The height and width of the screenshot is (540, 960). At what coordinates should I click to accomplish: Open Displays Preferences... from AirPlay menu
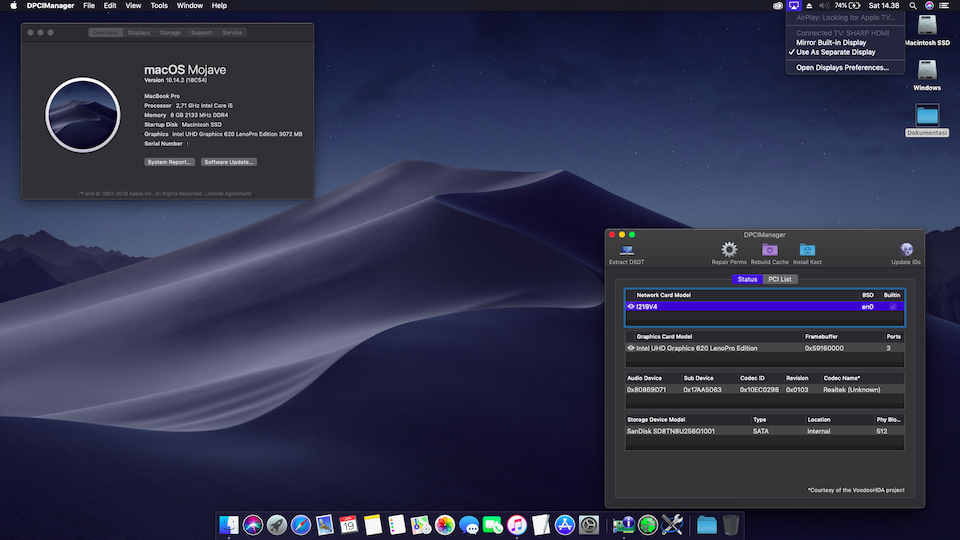(845, 68)
